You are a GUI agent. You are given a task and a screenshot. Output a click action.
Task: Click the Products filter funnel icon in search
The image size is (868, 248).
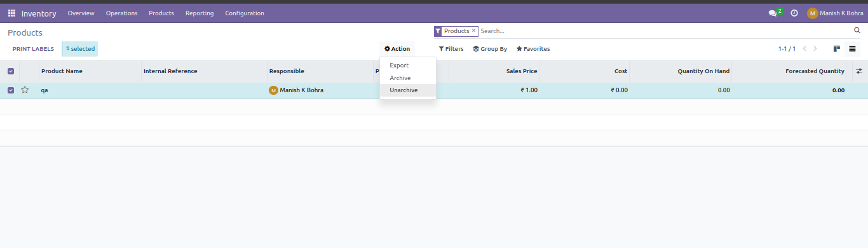(x=438, y=31)
